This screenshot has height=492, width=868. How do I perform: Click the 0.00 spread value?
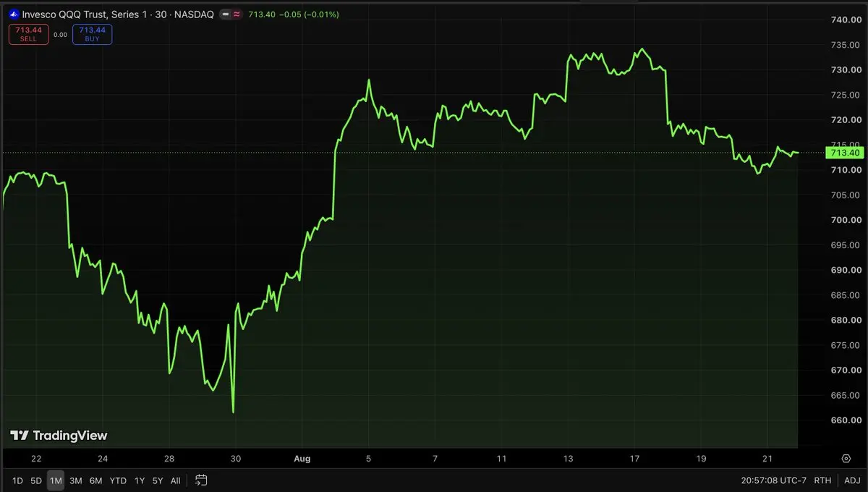coord(60,34)
